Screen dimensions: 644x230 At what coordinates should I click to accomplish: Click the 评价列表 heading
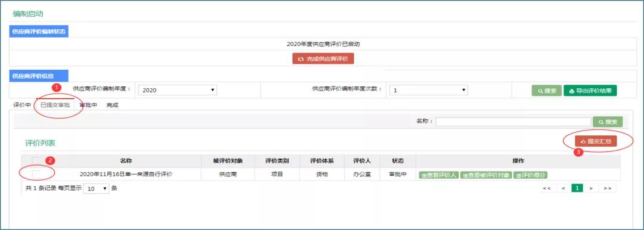point(41,143)
